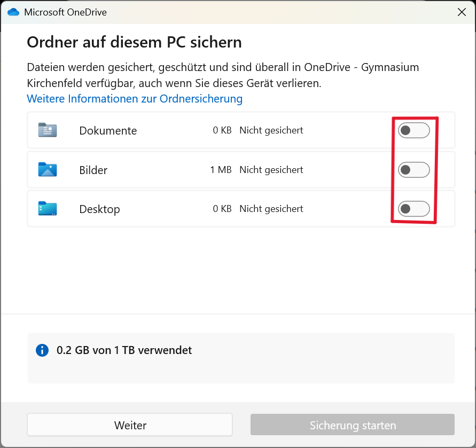
Task: Select the Desktop folder name label
Action: pyautogui.click(x=99, y=209)
